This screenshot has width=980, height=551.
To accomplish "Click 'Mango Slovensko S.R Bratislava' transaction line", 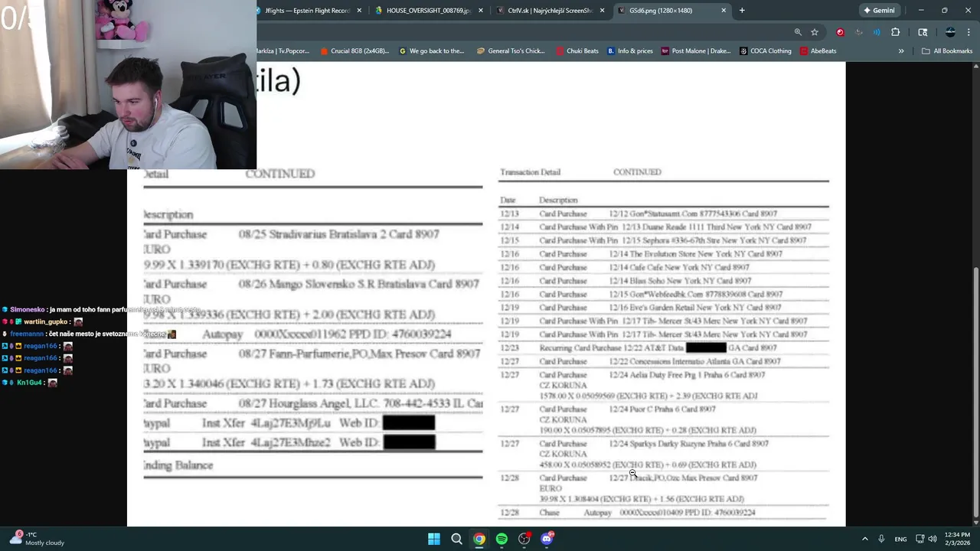I will point(358,284).
